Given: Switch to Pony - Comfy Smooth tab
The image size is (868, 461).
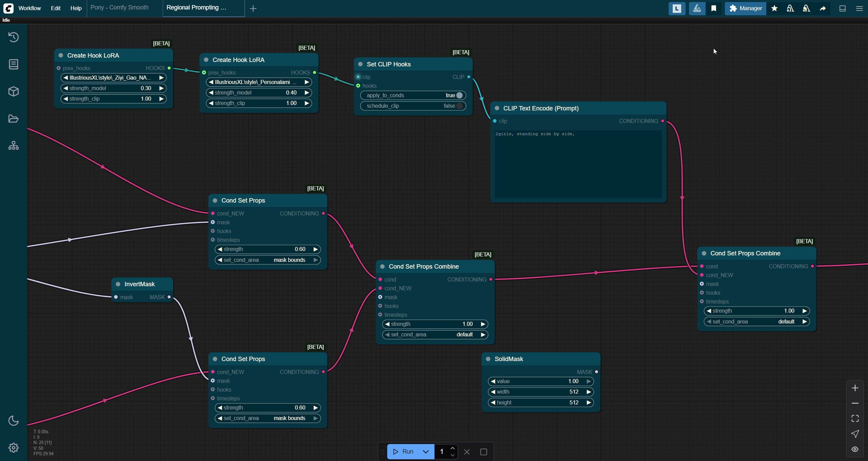Looking at the screenshot, I should point(120,7).
